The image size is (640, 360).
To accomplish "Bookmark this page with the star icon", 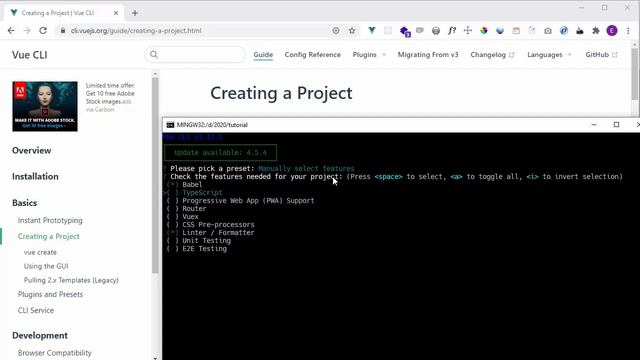I will tap(352, 31).
